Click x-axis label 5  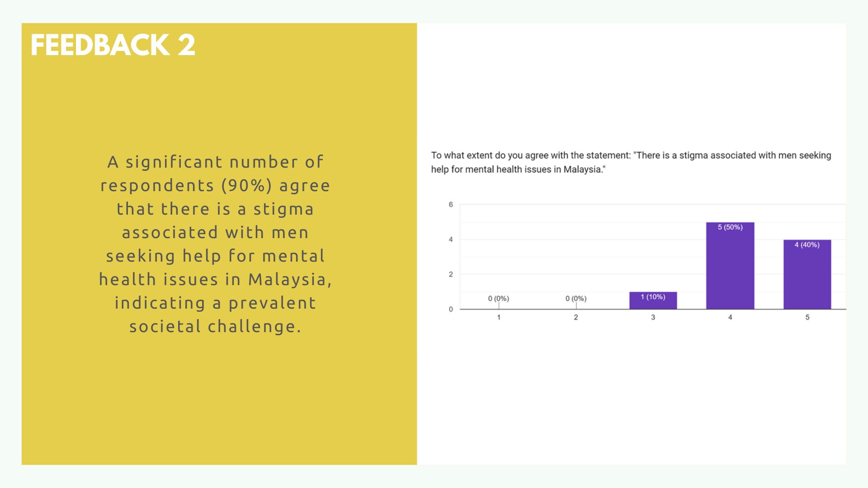(x=807, y=317)
